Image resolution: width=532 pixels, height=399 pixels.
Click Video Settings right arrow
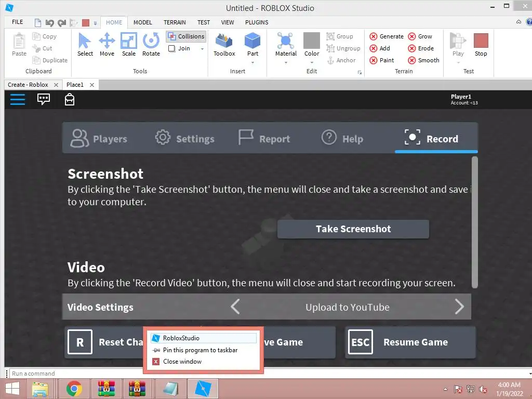[459, 307]
